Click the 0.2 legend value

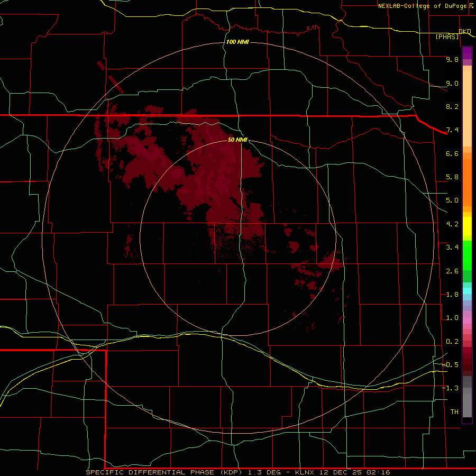452,342
